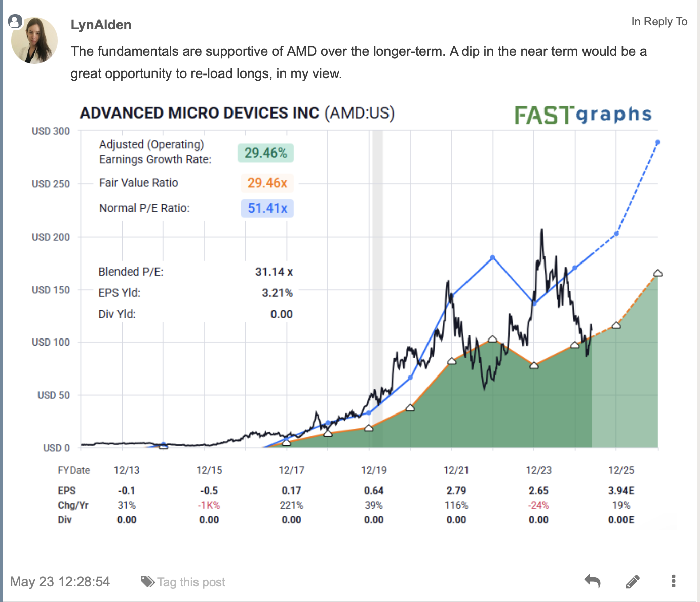Click the reply arrow icon
The height and width of the screenshot is (602, 700).
pos(592,581)
